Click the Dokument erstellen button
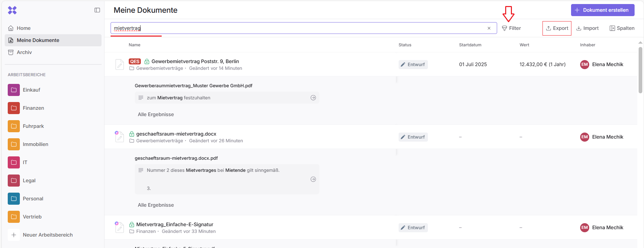 (602, 10)
